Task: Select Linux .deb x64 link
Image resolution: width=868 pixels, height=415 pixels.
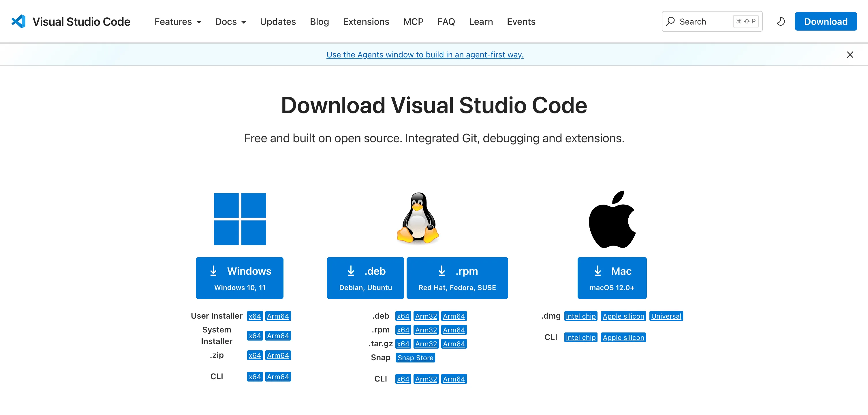Action: [403, 316]
